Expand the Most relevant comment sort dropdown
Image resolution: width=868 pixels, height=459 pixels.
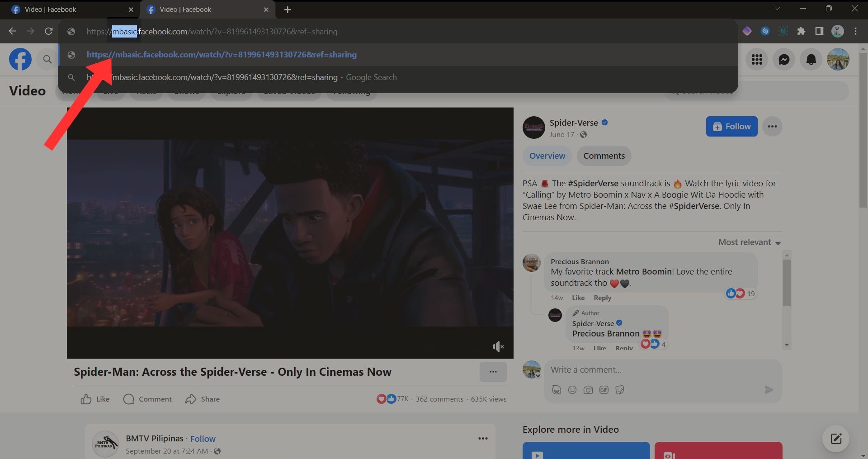(x=750, y=242)
